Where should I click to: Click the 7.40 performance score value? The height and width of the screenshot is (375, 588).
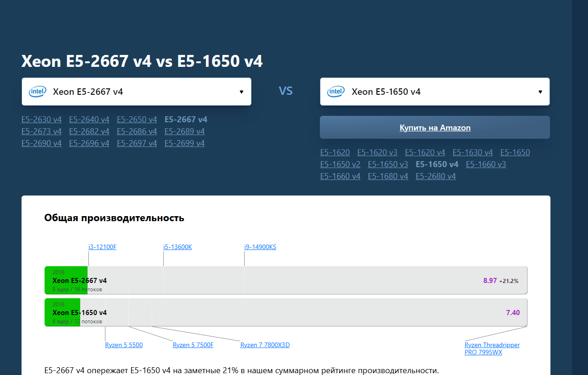pos(513,313)
